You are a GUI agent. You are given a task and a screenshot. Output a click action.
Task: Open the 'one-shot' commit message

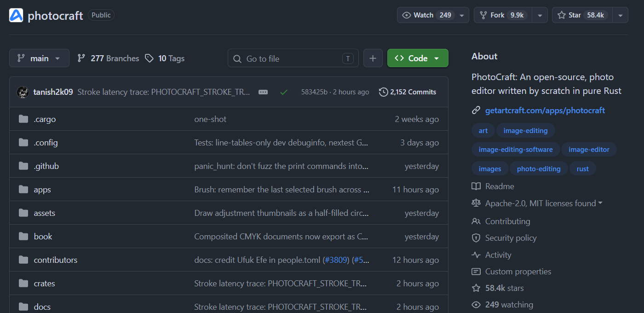tap(210, 119)
